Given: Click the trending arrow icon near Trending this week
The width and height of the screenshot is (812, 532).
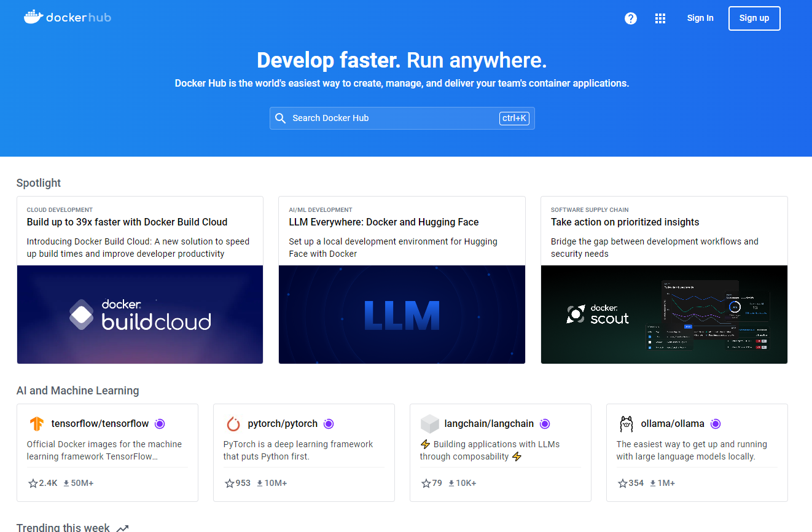Looking at the screenshot, I should coord(122,528).
